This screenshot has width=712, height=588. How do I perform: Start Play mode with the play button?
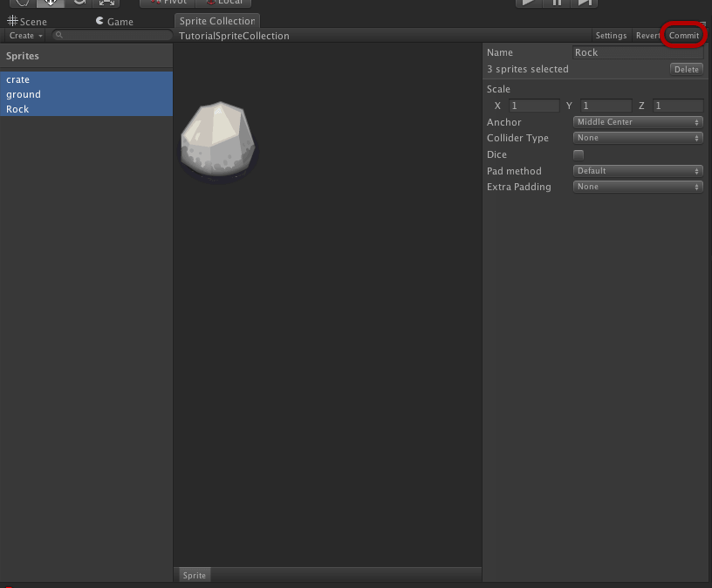529,3
